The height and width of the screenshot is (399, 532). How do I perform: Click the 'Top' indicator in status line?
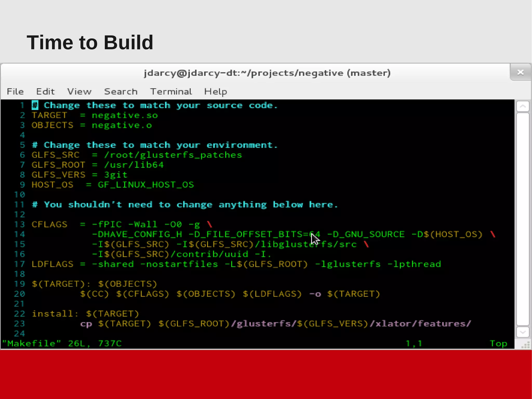pyautogui.click(x=498, y=344)
